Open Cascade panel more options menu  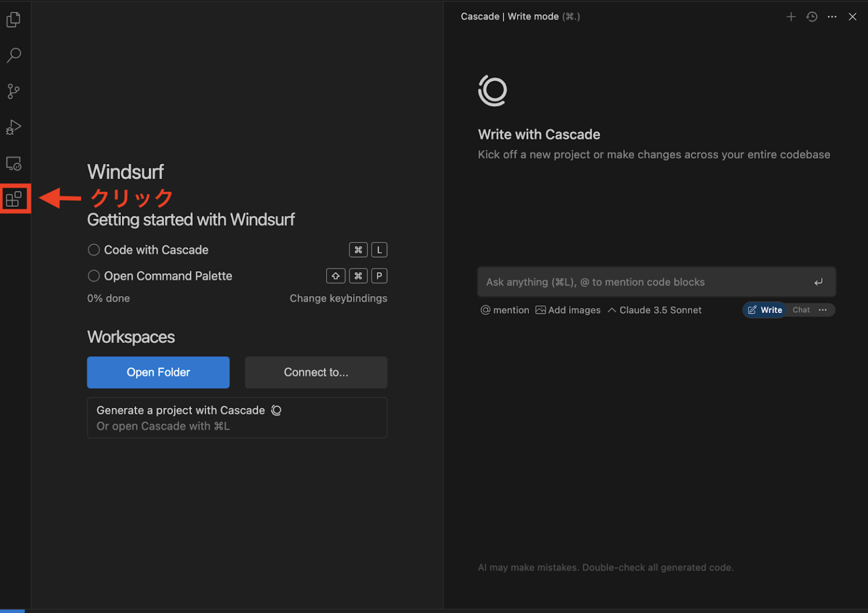pos(832,17)
